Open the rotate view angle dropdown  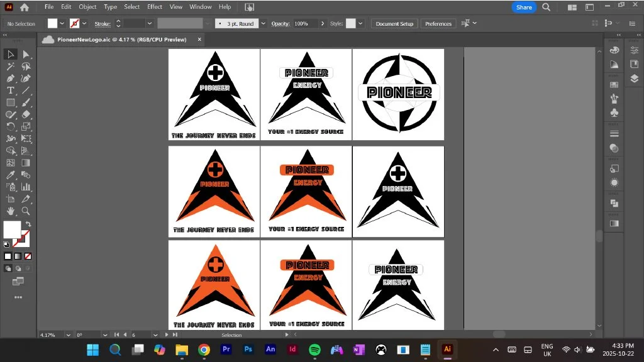click(105, 335)
